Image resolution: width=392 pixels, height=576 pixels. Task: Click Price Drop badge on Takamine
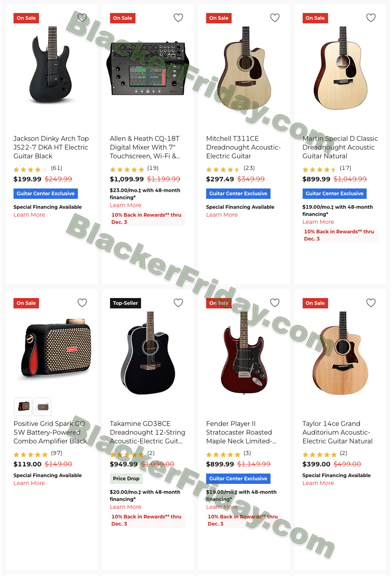point(126,479)
